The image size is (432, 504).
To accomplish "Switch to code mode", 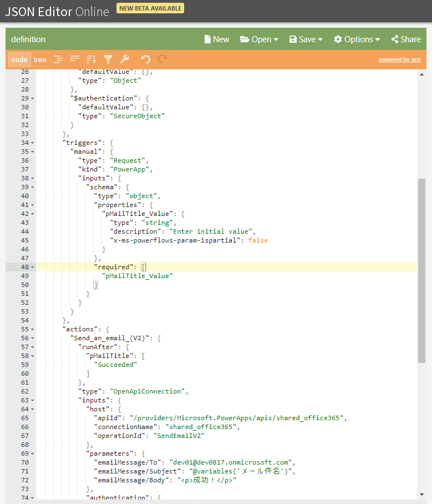I will [x=19, y=60].
